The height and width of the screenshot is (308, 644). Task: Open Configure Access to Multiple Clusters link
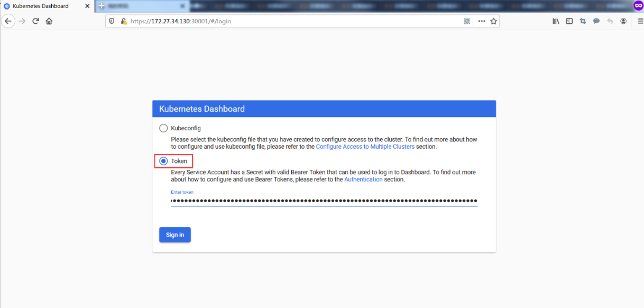(365, 147)
